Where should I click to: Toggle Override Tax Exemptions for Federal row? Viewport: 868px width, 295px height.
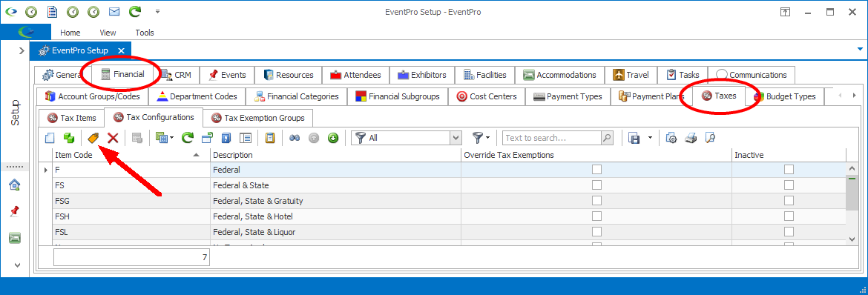[x=596, y=170]
